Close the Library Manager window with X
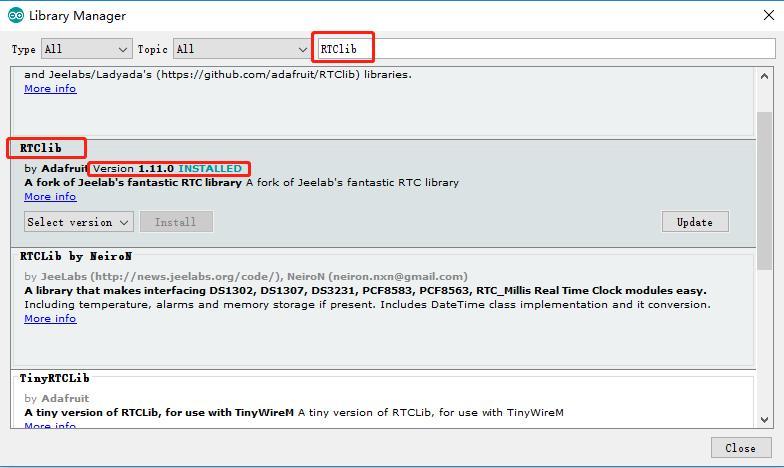 point(768,16)
